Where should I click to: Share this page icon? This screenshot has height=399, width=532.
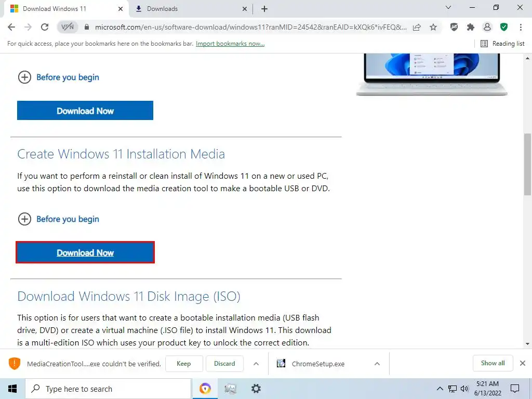pos(417,27)
